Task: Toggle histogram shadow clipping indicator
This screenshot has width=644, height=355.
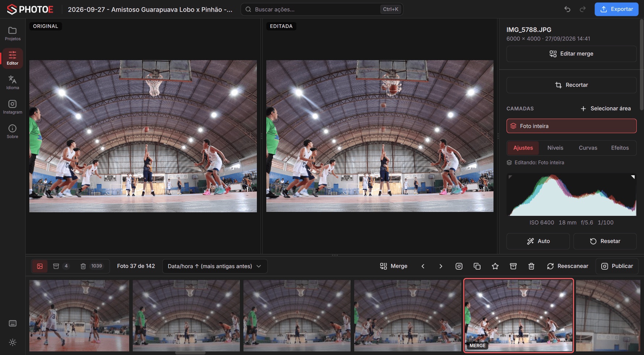Action: (510, 177)
